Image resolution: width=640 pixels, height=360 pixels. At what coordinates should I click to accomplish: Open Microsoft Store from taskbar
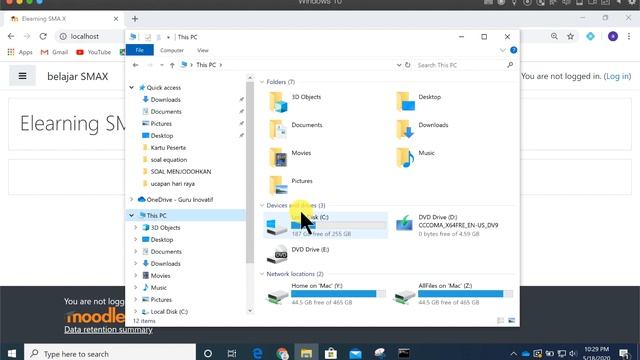[331, 353]
